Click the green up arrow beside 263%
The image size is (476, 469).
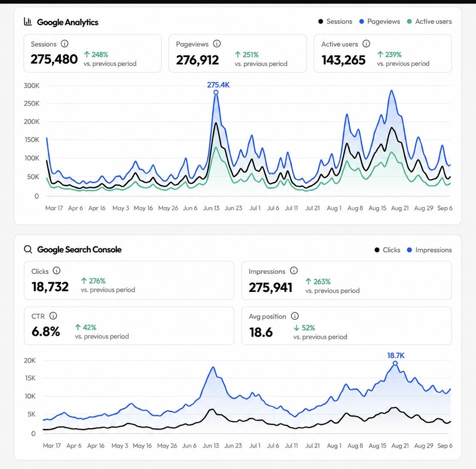coord(308,282)
